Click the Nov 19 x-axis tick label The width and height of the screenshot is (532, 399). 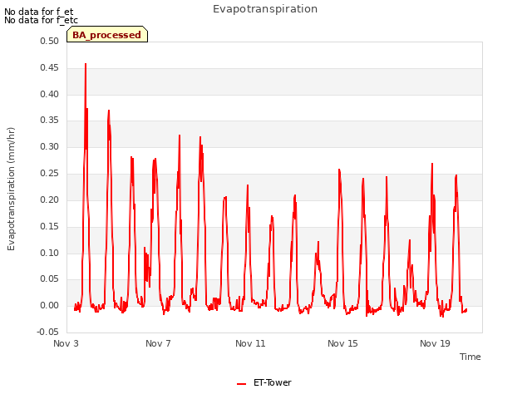[x=435, y=343]
